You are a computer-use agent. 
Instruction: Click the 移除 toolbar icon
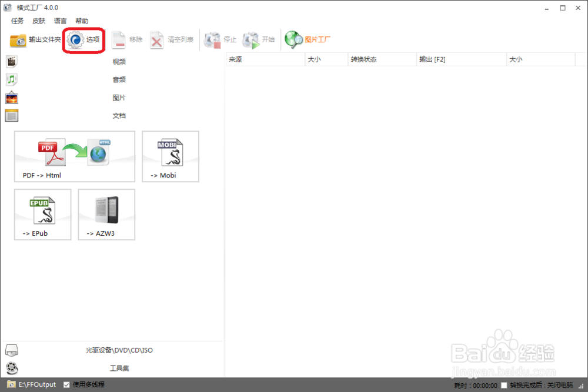coord(119,40)
